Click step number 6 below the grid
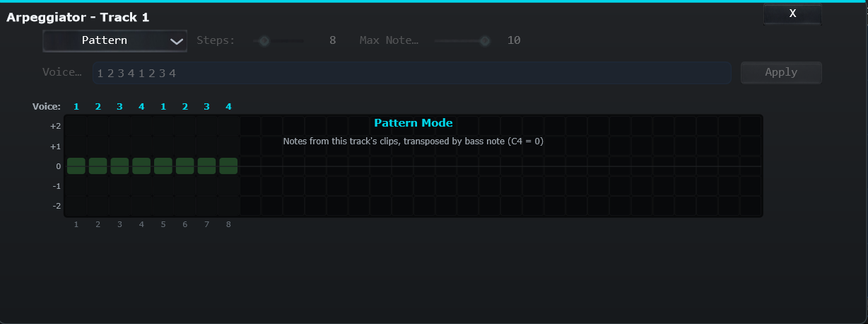 [x=185, y=224]
